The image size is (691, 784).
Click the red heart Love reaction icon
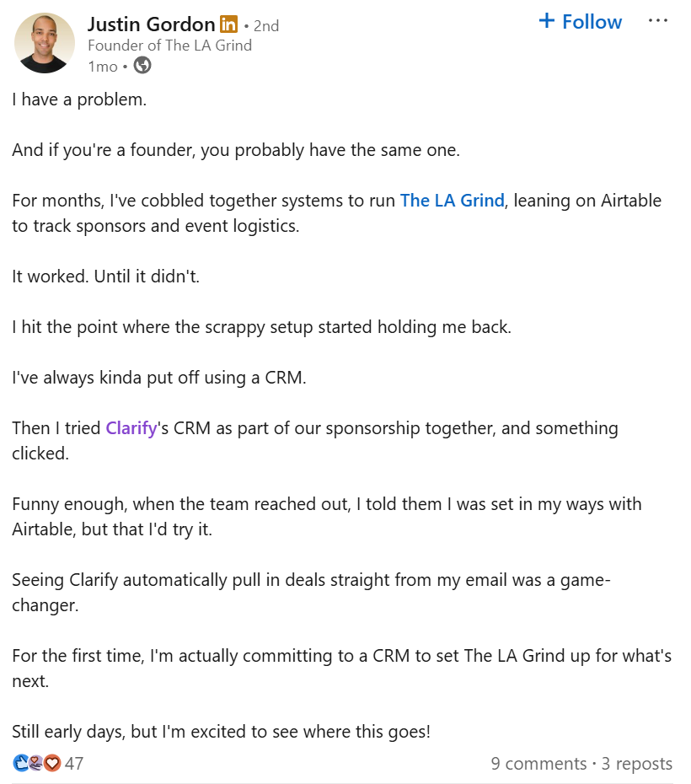(52, 762)
